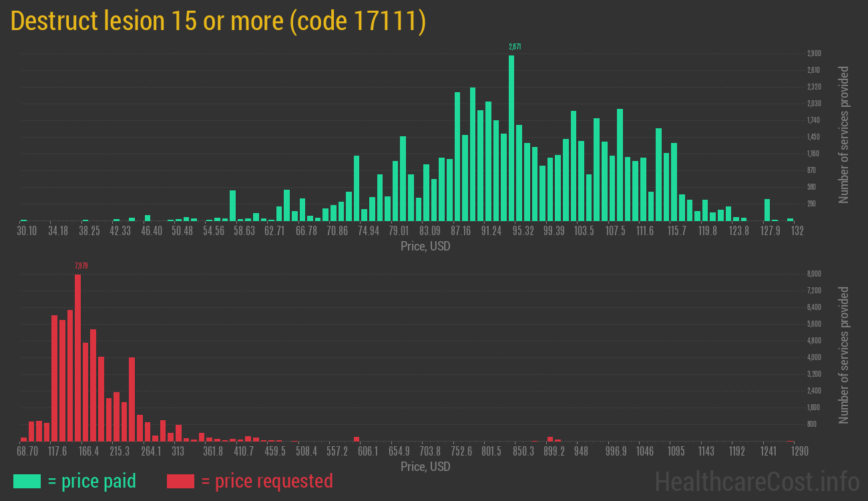
Task: Select the tallest red bar labeled 7,979
Action: (77, 357)
